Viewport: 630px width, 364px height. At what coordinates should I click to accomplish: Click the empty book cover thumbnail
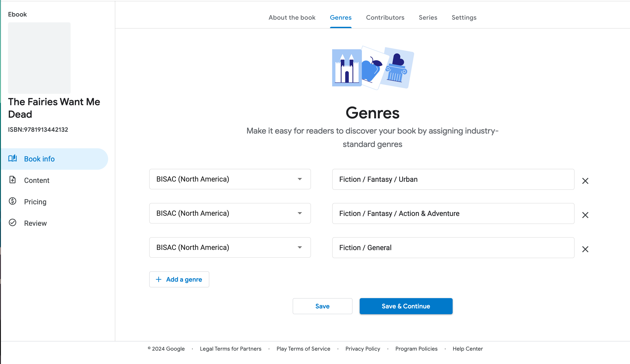point(39,58)
